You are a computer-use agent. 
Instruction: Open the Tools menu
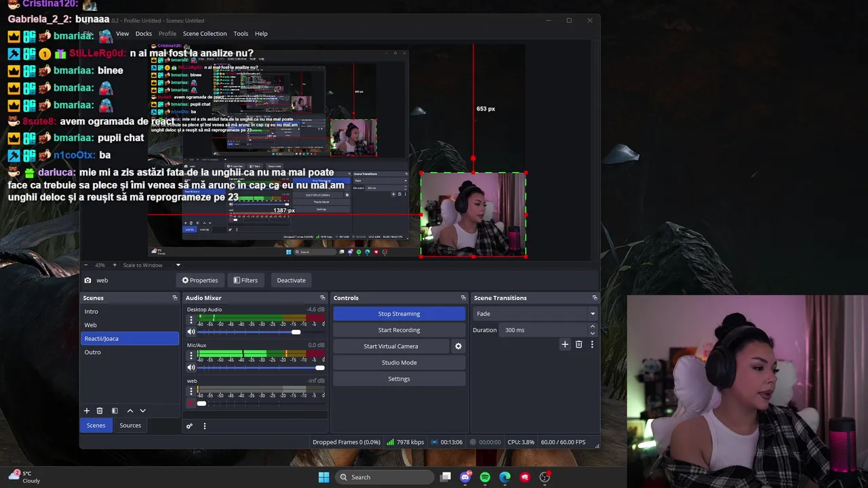click(x=241, y=33)
